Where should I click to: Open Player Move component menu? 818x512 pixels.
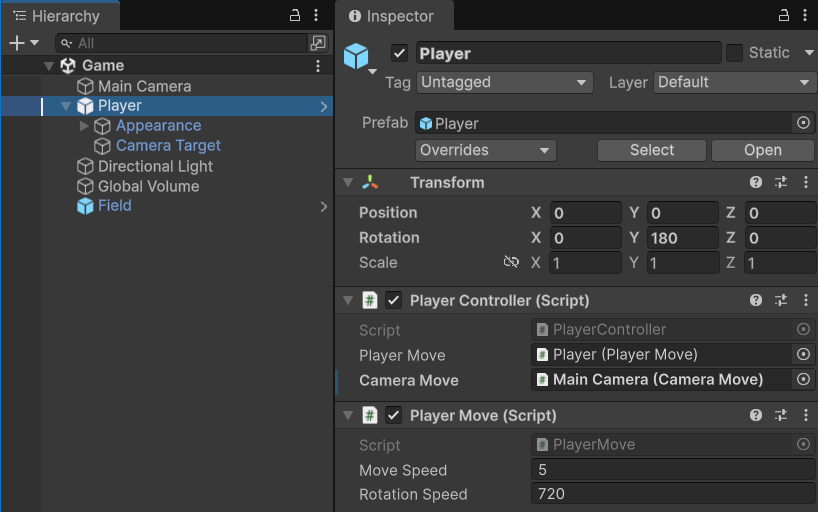805,415
